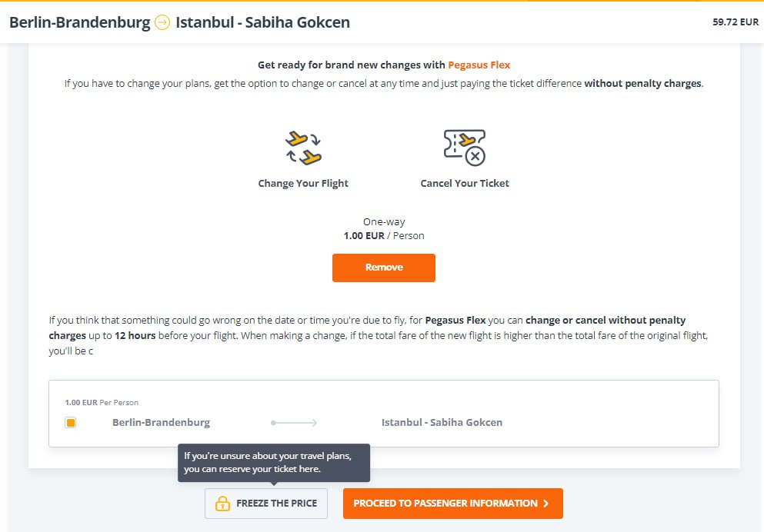Click the travel plans reservation tooltip
Image resolution: width=764 pixels, height=532 pixels.
point(274,462)
